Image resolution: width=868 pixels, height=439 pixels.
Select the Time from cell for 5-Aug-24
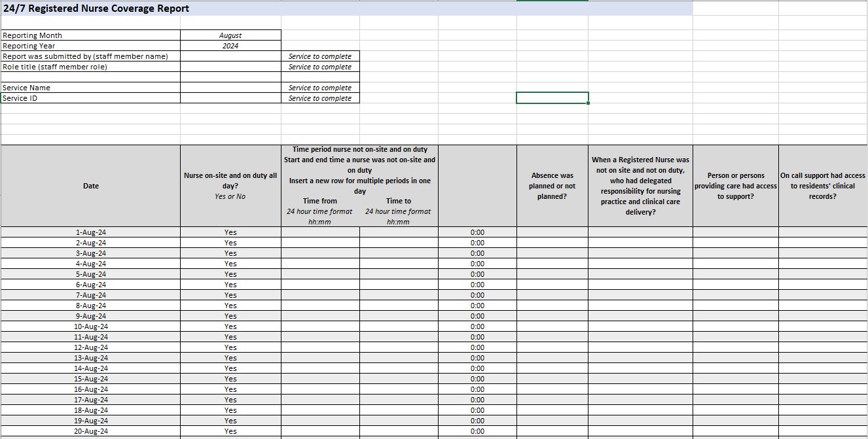[320, 274]
